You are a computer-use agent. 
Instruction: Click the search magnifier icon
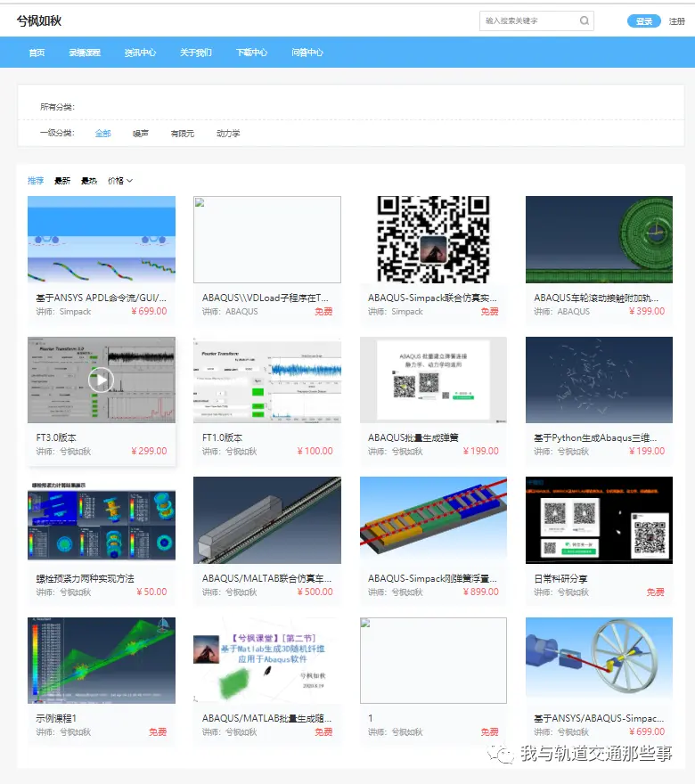click(584, 20)
